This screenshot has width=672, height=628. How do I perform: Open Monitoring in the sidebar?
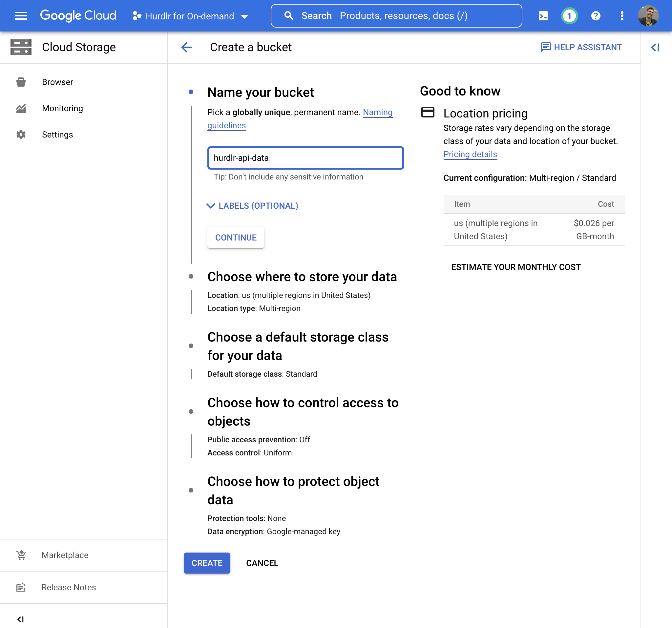(62, 108)
